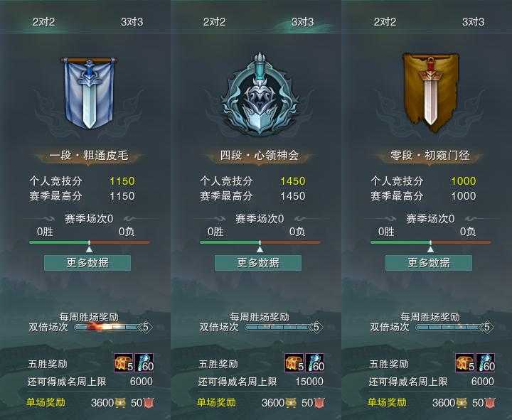512x420 pixels.
Task: Click win-loss ratio bar marker in middle panel
Action: point(260,247)
